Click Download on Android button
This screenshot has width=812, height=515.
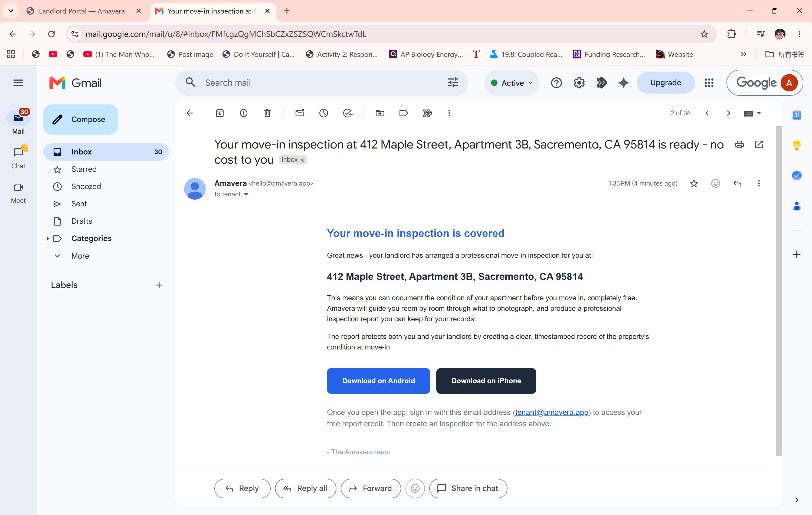[378, 381]
